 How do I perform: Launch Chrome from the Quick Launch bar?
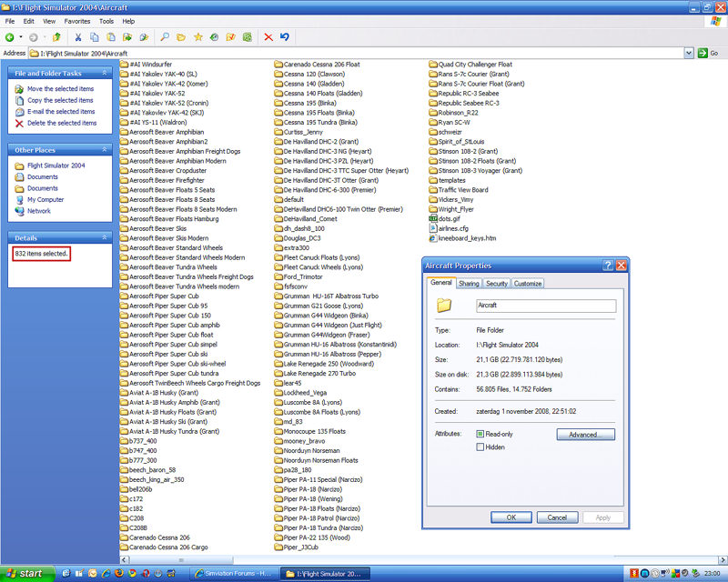(x=132, y=574)
